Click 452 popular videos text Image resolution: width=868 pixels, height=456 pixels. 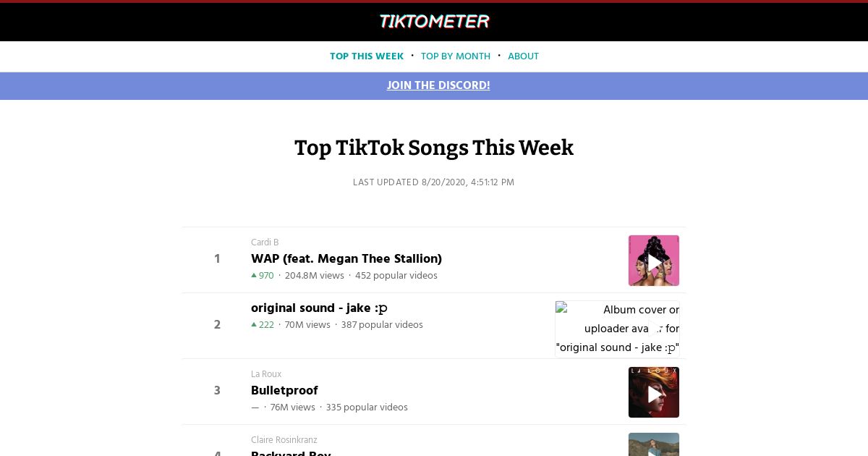[x=396, y=276]
